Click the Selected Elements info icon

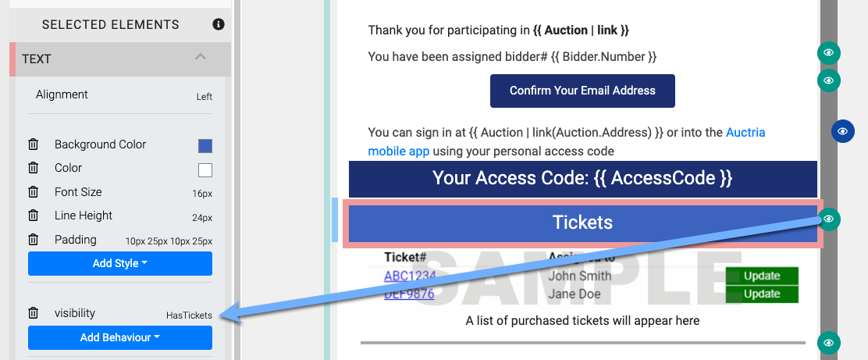pyautogui.click(x=219, y=24)
